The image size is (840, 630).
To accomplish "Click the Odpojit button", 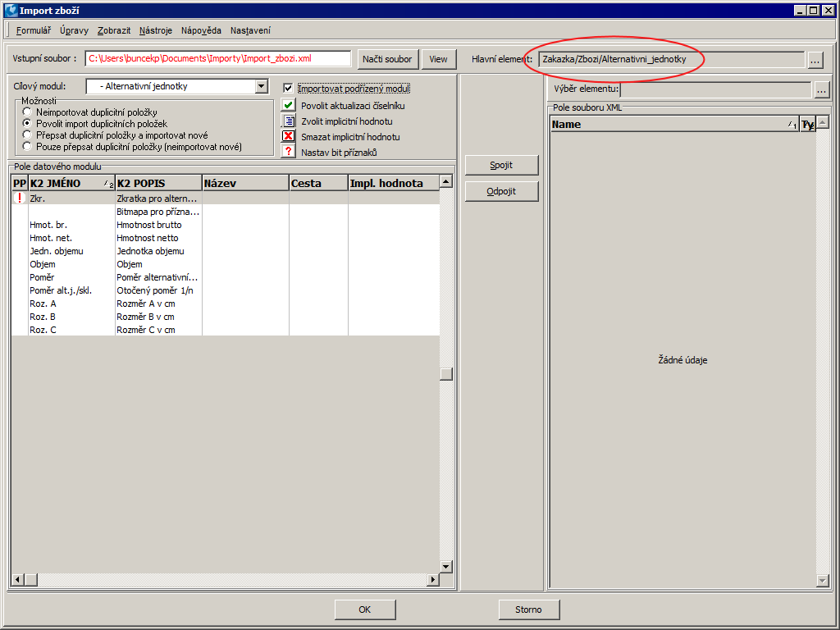I will pos(501,191).
